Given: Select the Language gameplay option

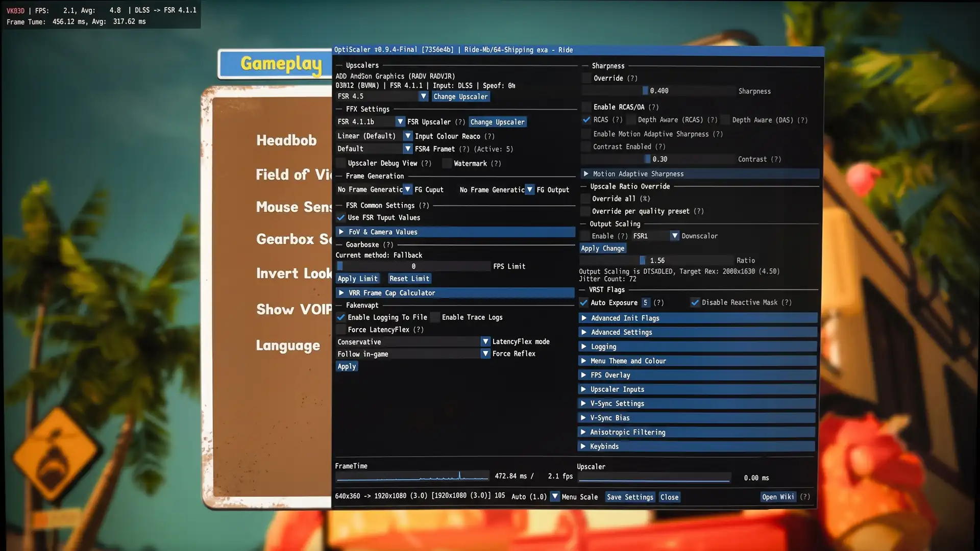Looking at the screenshot, I should click(x=288, y=345).
